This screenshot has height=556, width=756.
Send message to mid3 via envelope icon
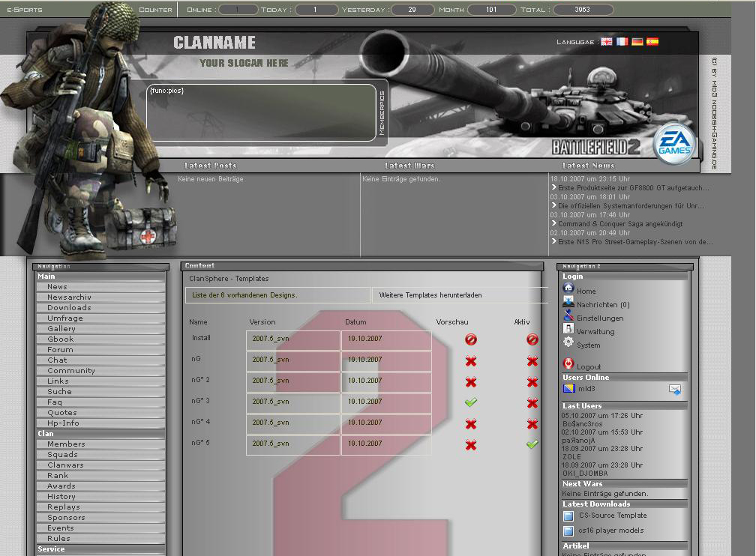tap(674, 390)
